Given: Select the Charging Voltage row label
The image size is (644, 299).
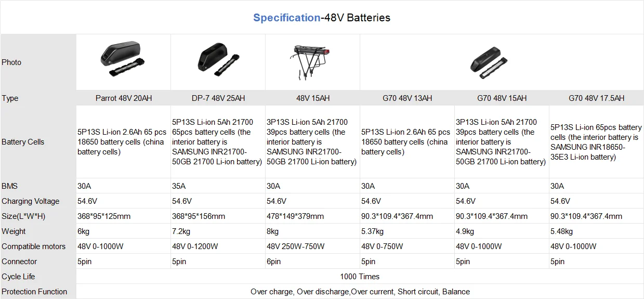Looking at the screenshot, I should click(x=31, y=201).
